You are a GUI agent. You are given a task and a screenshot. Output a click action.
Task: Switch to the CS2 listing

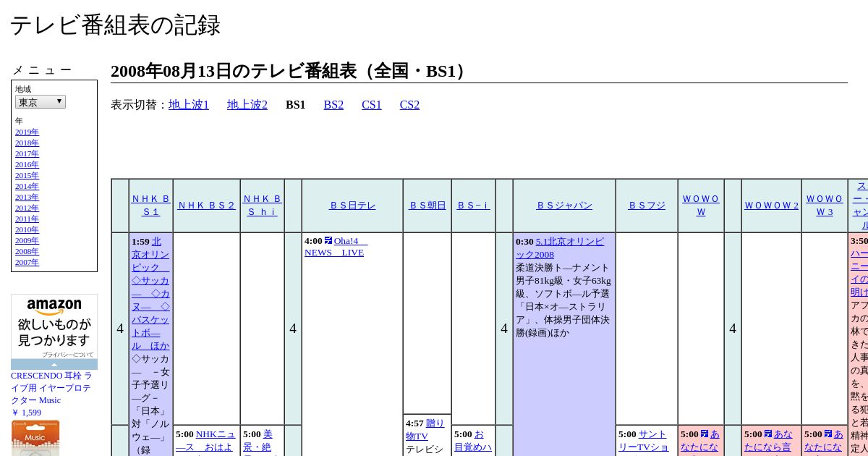coord(409,105)
